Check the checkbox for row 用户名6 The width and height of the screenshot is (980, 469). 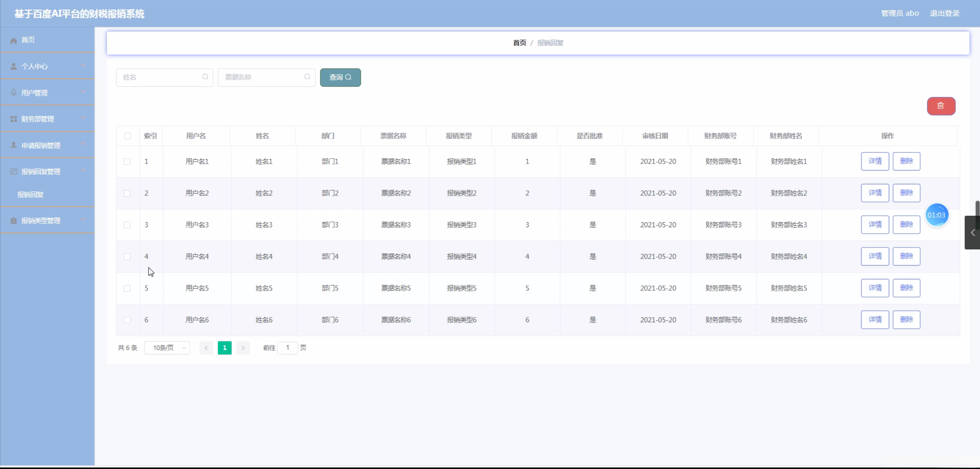[127, 320]
